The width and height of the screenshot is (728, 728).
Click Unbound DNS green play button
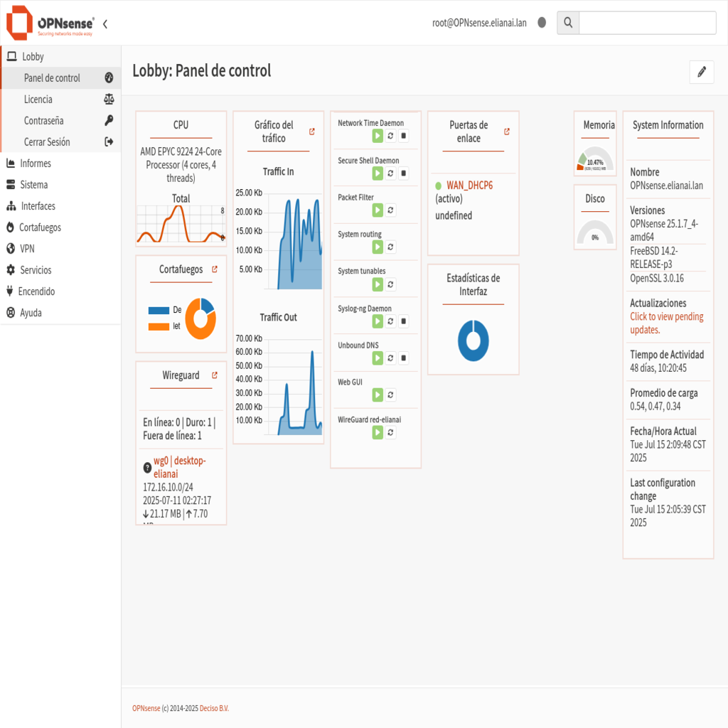378,358
